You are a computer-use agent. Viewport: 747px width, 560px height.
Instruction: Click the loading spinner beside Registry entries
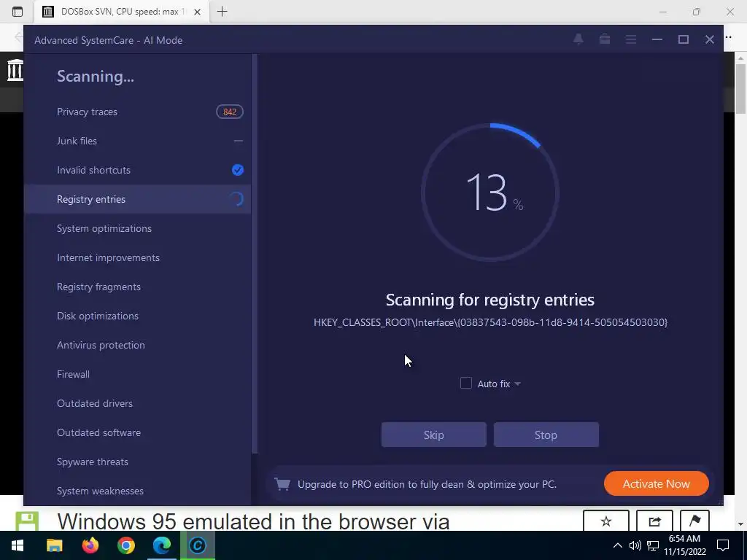[x=237, y=199]
